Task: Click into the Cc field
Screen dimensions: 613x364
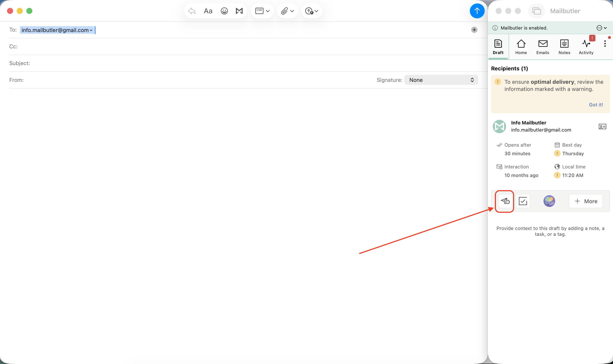Action: 248,46
